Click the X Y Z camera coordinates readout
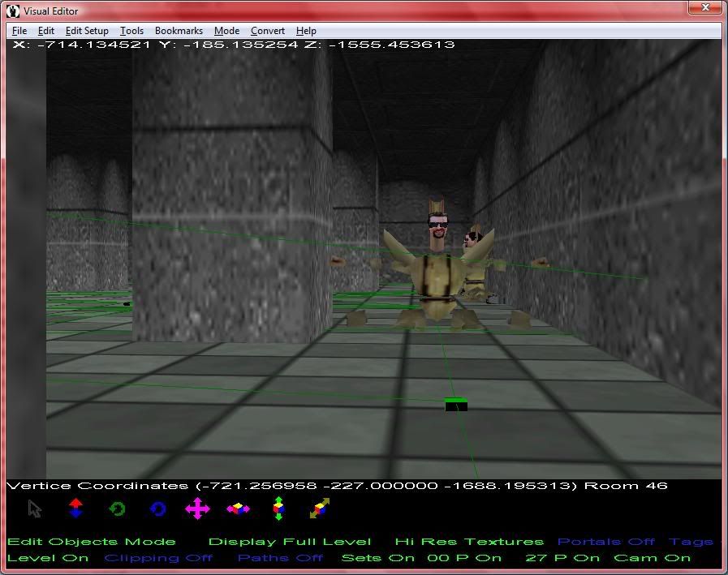728x575 pixels. click(x=234, y=45)
